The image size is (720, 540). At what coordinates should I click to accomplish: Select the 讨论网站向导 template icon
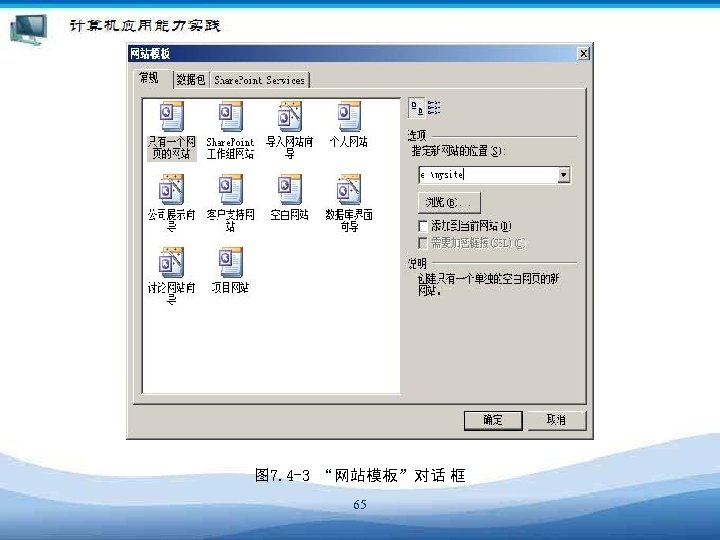172,262
